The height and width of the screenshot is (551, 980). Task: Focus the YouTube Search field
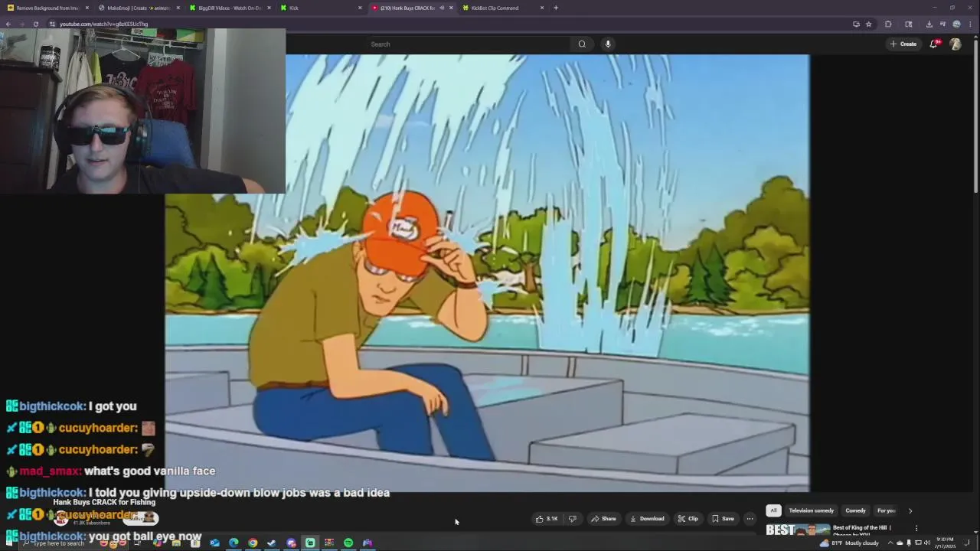(x=471, y=44)
